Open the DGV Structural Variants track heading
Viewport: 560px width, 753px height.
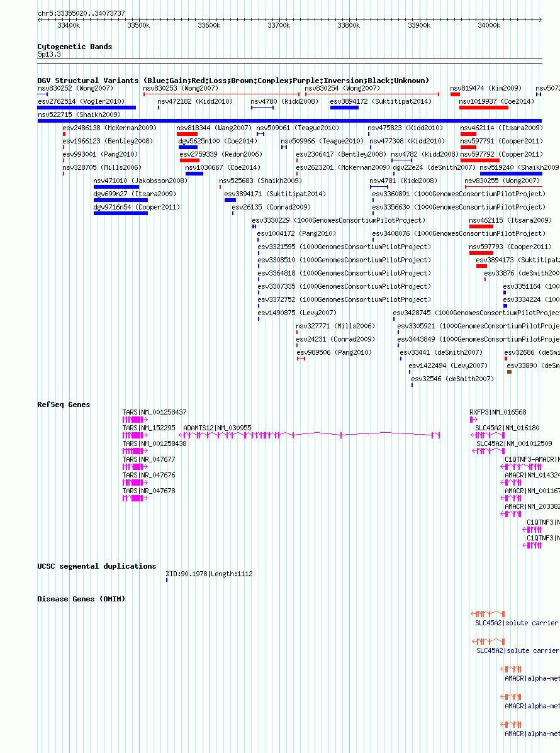pos(233,81)
